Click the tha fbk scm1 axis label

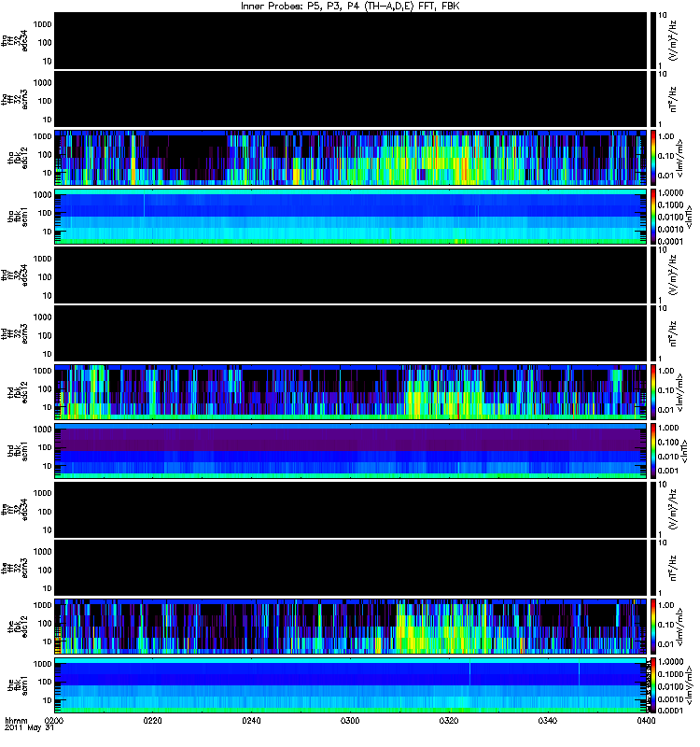click(18, 218)
